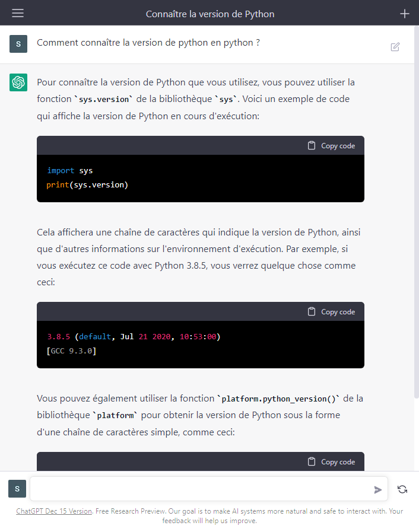Screen dimensions: 419x532
Task: Select the conversation title text
Action: pyautogui.click(x=209, y=13)
